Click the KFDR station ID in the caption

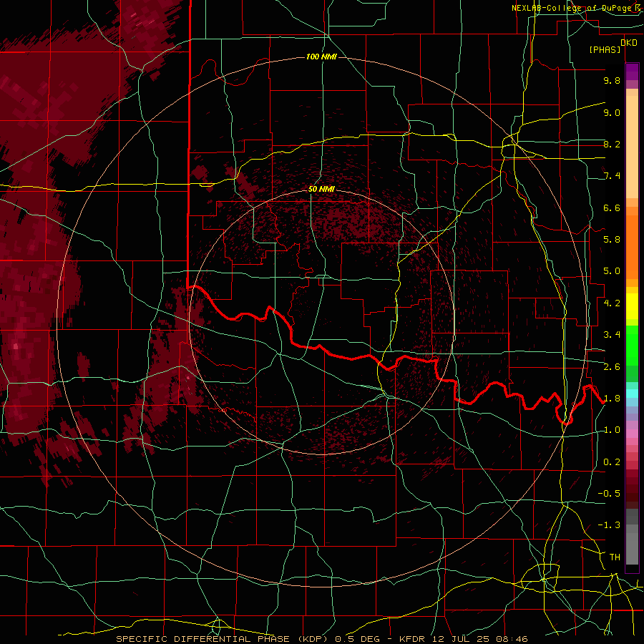point(413,639)
